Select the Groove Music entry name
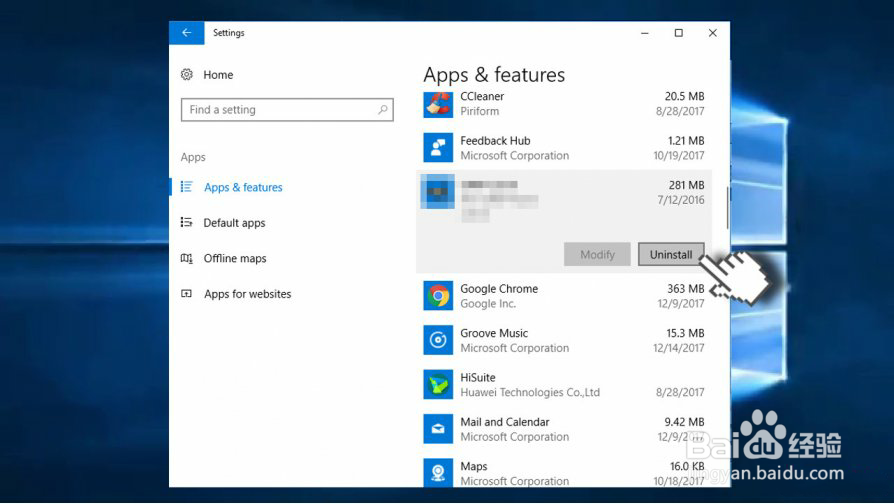 494,334
